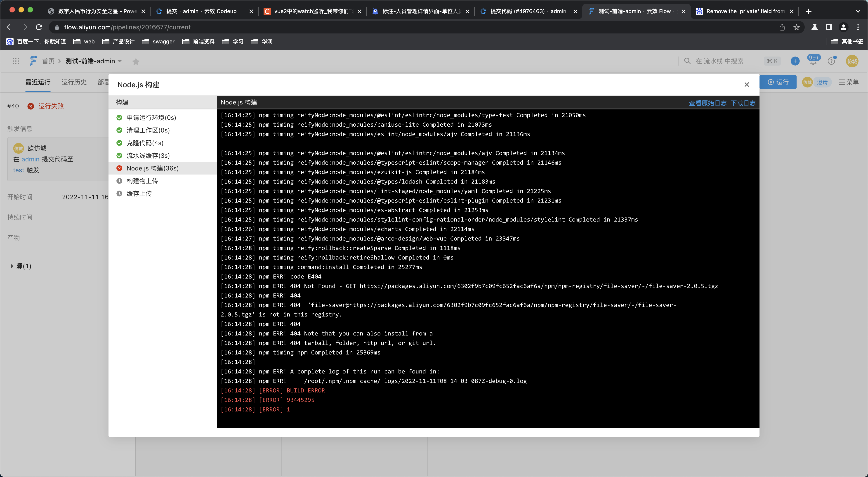Click the red 运行失败 status icon
Image resolution: width=868 pixels, height=477 pixels.
click(x=31, y=106)
